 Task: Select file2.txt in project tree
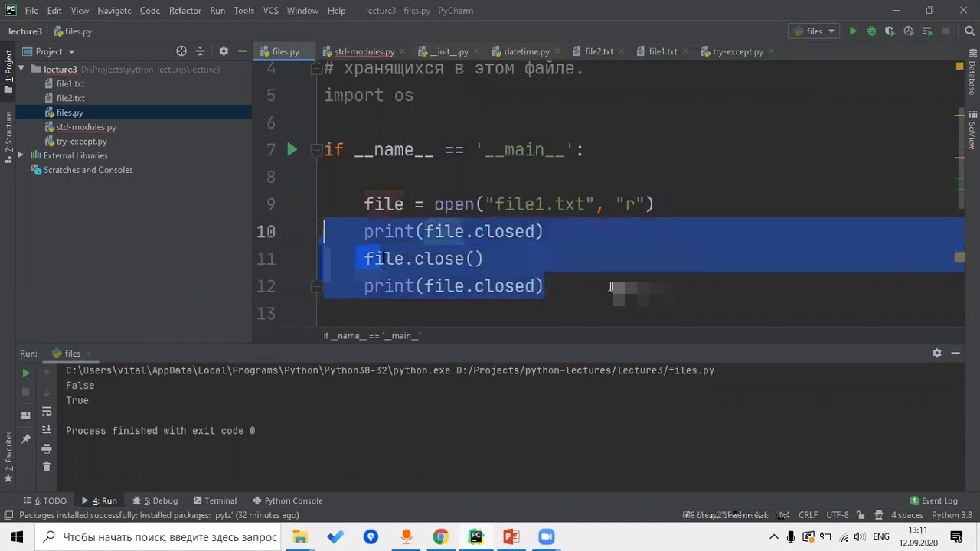70,98
